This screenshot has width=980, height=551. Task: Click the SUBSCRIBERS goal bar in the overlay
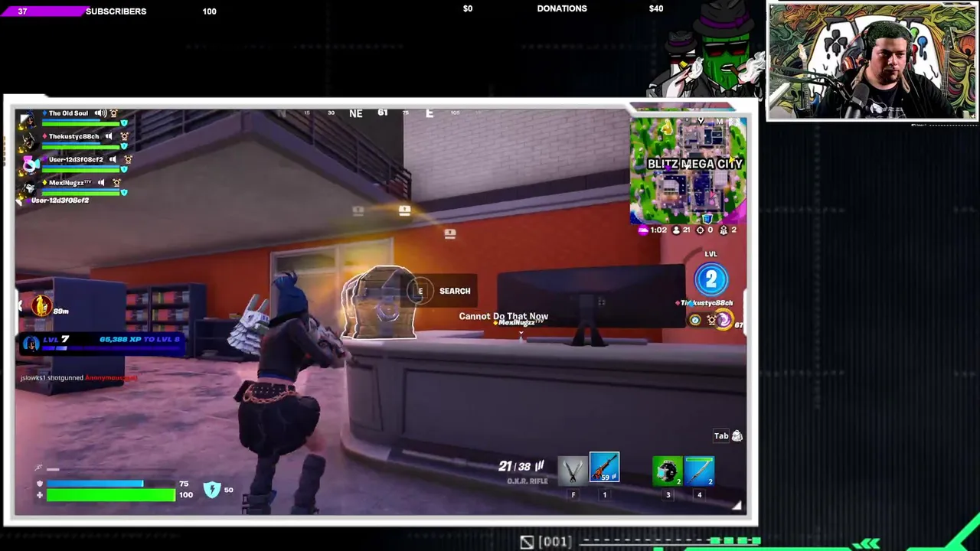pos(108,11)
